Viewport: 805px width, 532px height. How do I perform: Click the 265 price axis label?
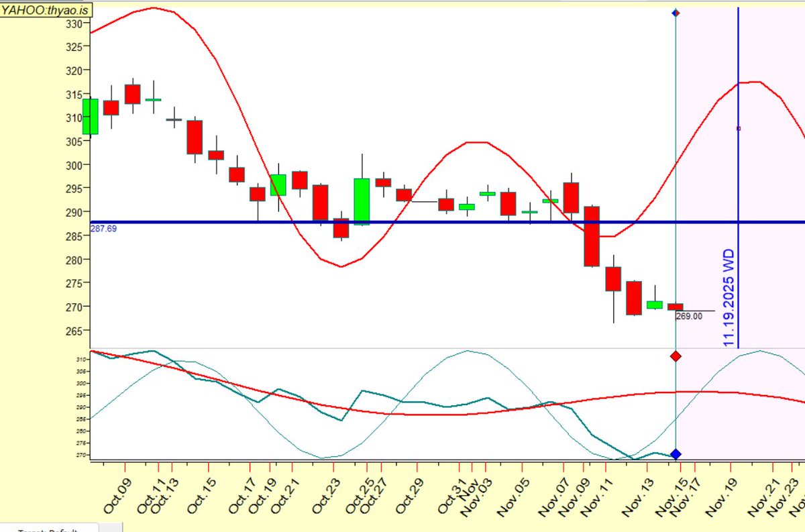[72, 331]
